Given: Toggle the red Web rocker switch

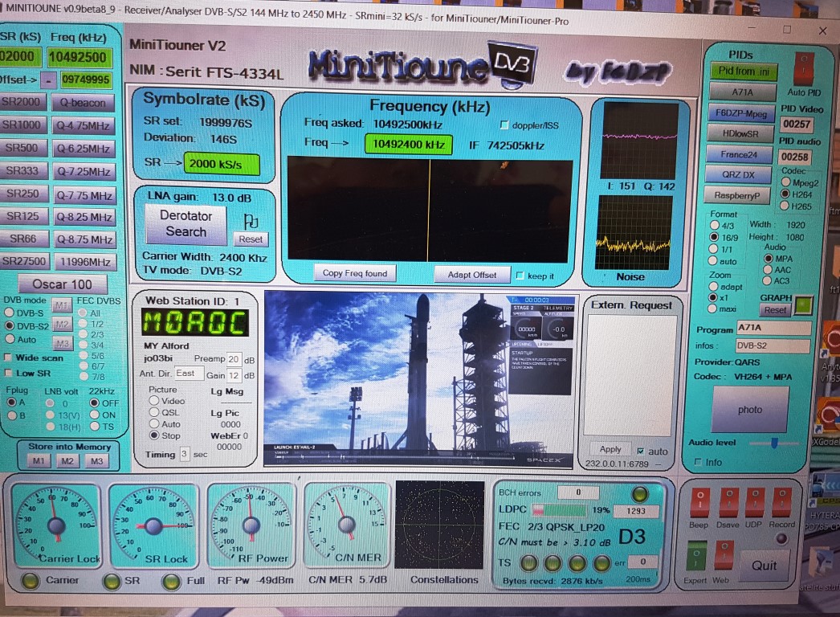Looking at the screenshot, I should (x=724, y=557).
